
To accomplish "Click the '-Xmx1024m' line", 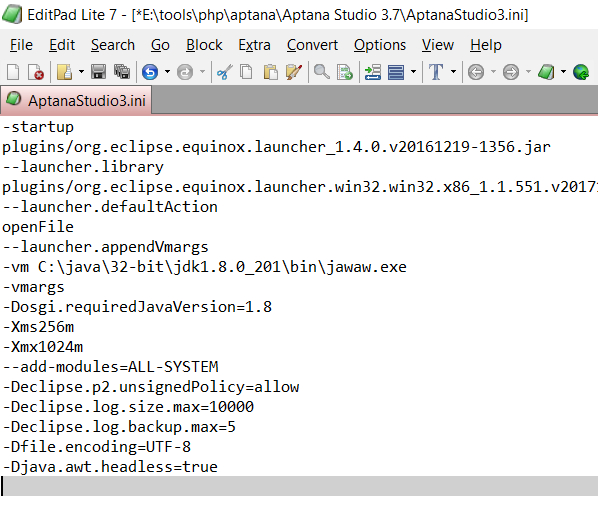I will click(43, 347).
